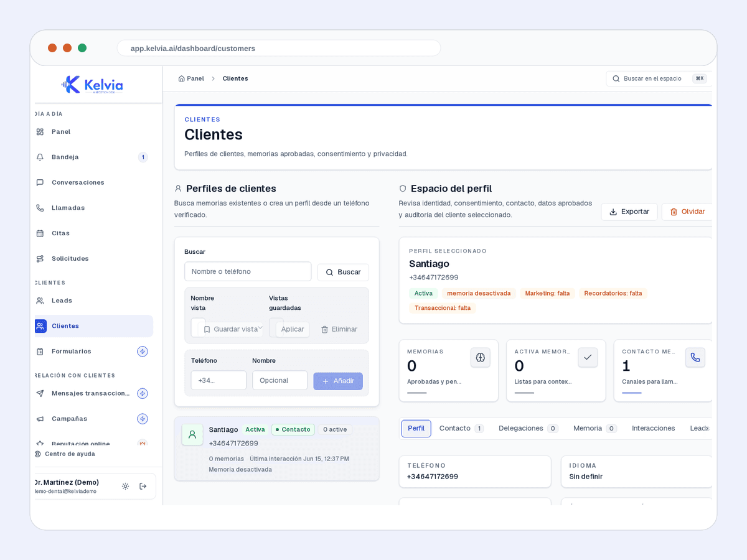Click the Guardar vista button
Image resolution: width=747 pixels, height=560 pixels.
pos(230,329)
